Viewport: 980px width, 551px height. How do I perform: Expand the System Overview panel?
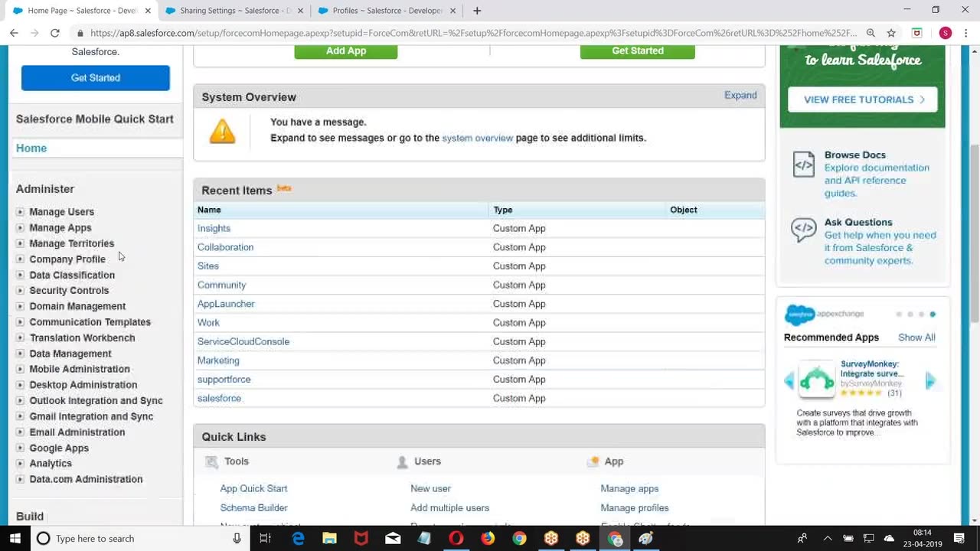[x=740, y=96]
